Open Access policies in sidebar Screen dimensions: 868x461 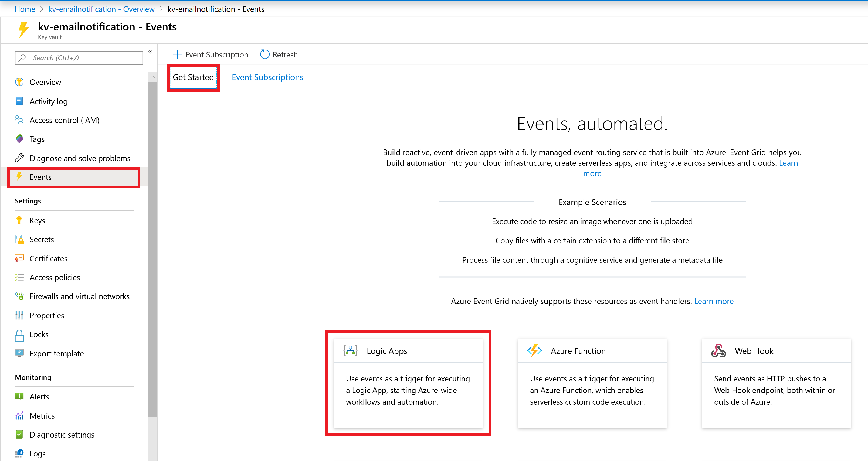55,277
